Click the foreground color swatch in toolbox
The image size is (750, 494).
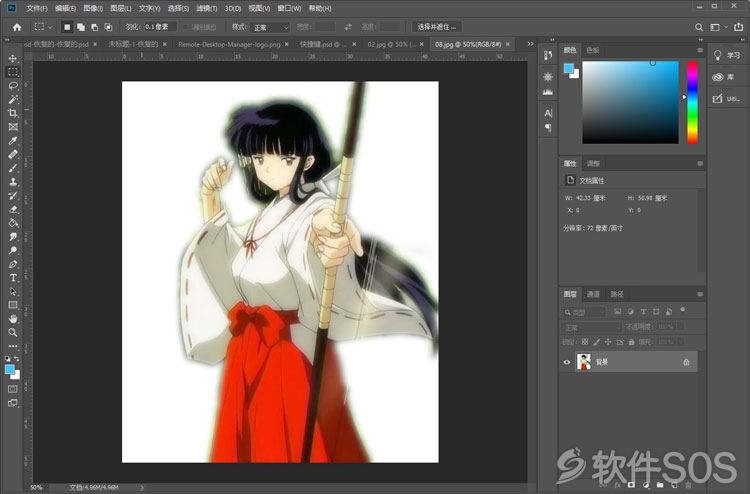[10, 370]
